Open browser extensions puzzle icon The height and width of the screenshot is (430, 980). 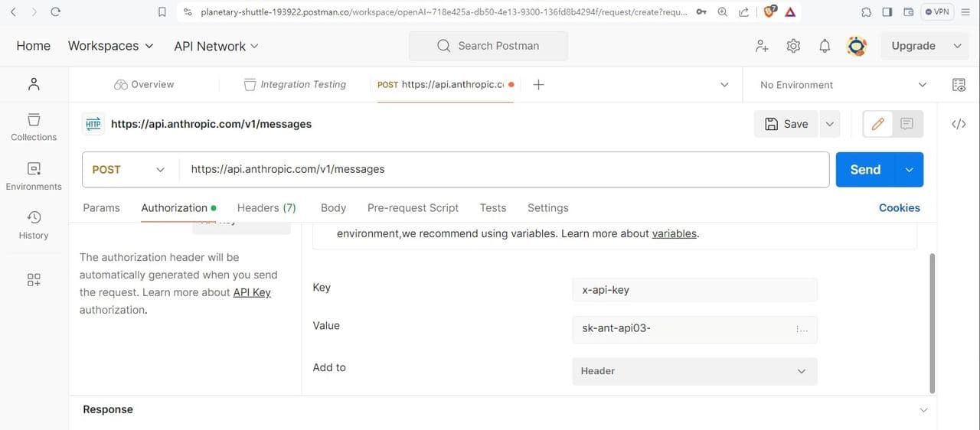pyautogui.click(x=866, y=11)
